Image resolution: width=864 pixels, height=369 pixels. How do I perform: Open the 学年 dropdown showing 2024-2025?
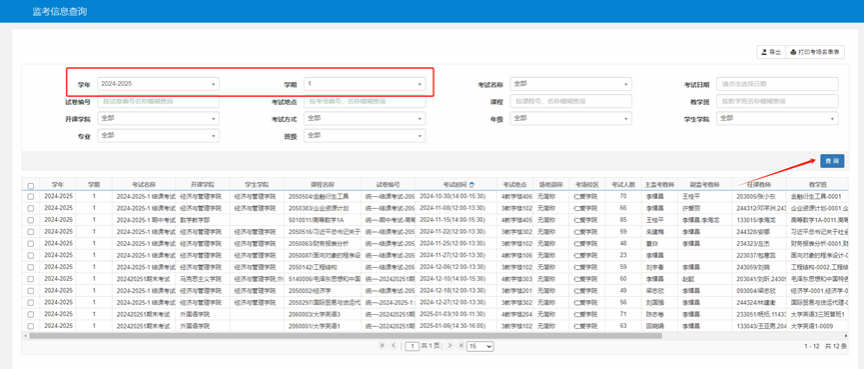click(158, 84)
